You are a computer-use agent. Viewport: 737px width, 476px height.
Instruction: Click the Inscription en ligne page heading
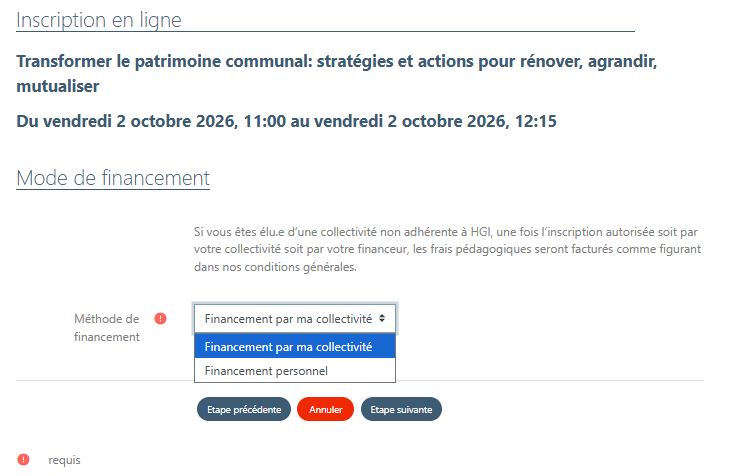99,20
